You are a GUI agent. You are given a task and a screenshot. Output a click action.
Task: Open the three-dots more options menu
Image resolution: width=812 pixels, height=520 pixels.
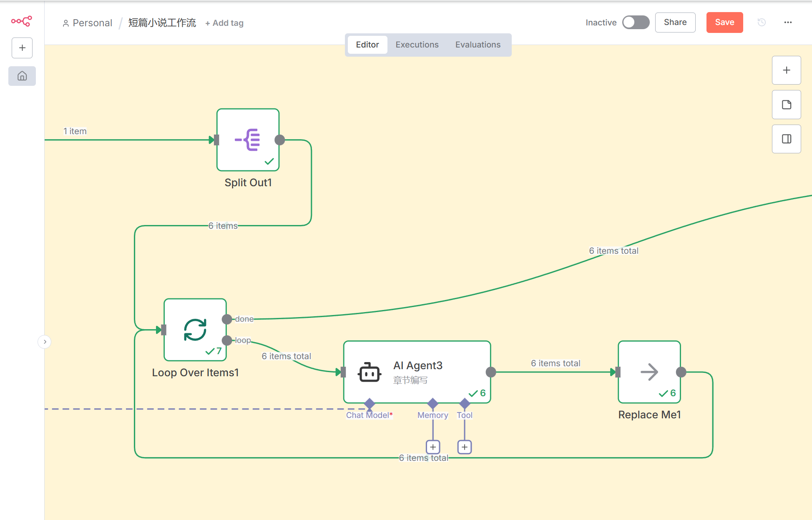pyautogui.click(x=787, y=22)
